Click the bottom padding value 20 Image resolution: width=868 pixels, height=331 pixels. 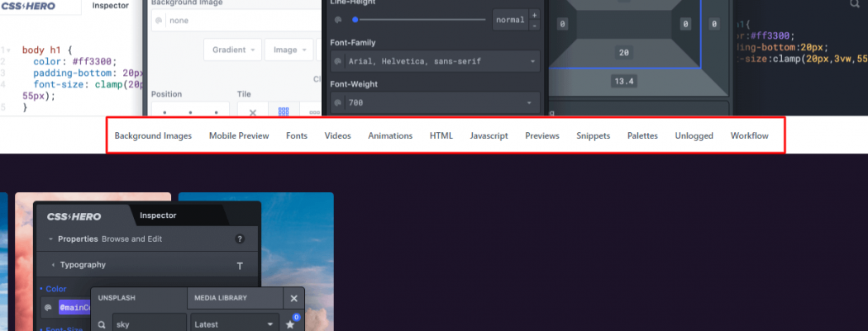pos(624,53)
